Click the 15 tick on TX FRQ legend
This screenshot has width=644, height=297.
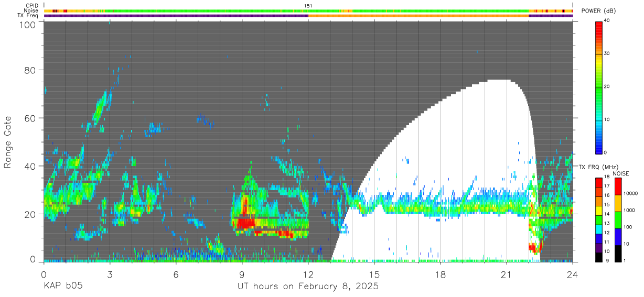coord(606,206)
